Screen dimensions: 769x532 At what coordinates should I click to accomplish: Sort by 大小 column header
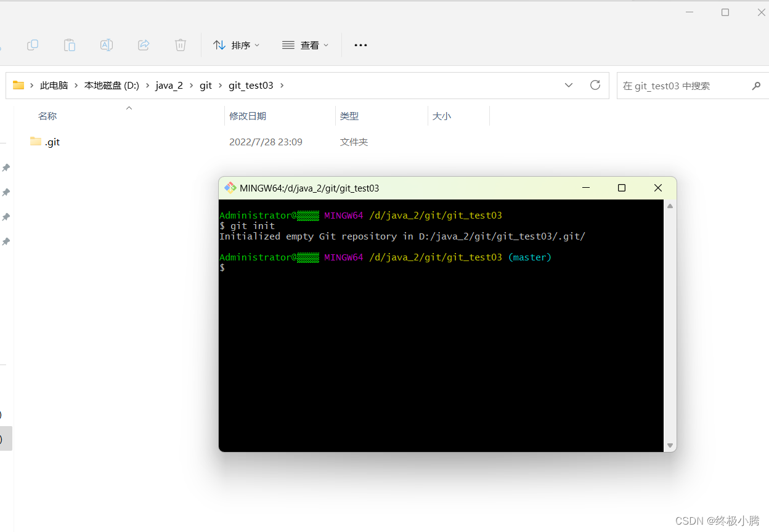(x=442, y=116)
